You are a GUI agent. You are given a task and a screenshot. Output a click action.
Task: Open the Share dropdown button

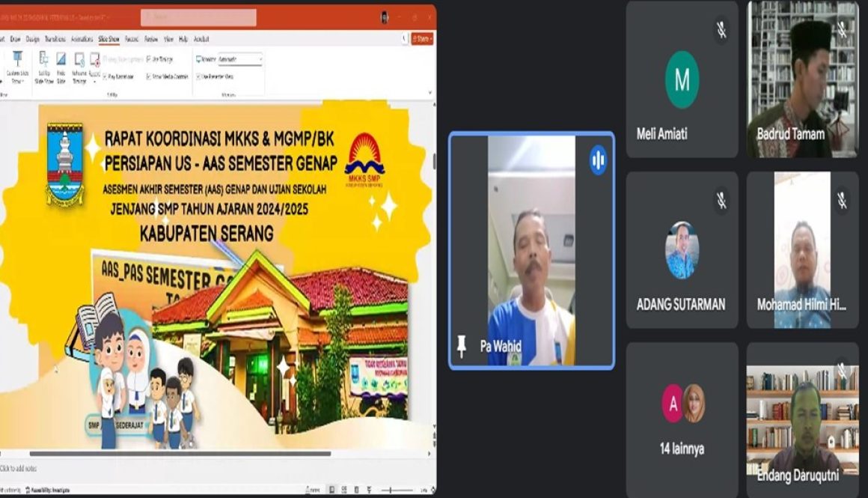(422, 39)
